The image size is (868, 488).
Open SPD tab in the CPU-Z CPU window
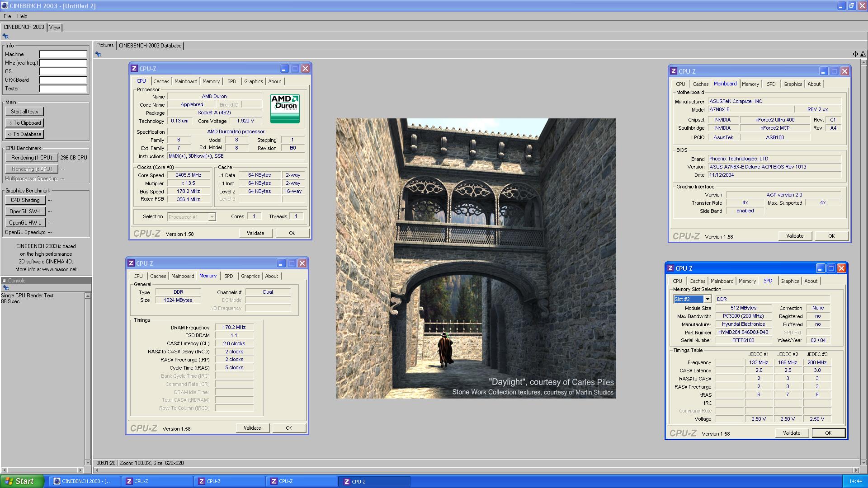coord(232,81)
